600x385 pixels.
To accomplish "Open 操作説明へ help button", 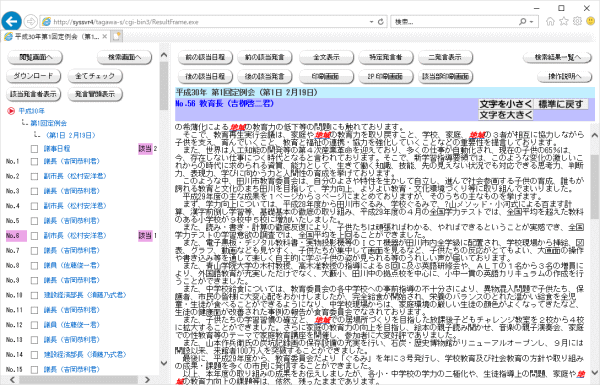I will 564,77.
